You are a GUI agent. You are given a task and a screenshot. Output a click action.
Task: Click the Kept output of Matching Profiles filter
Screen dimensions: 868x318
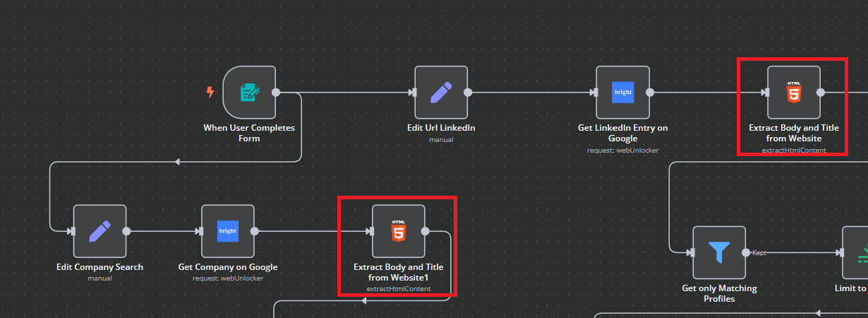coord(746,252)
